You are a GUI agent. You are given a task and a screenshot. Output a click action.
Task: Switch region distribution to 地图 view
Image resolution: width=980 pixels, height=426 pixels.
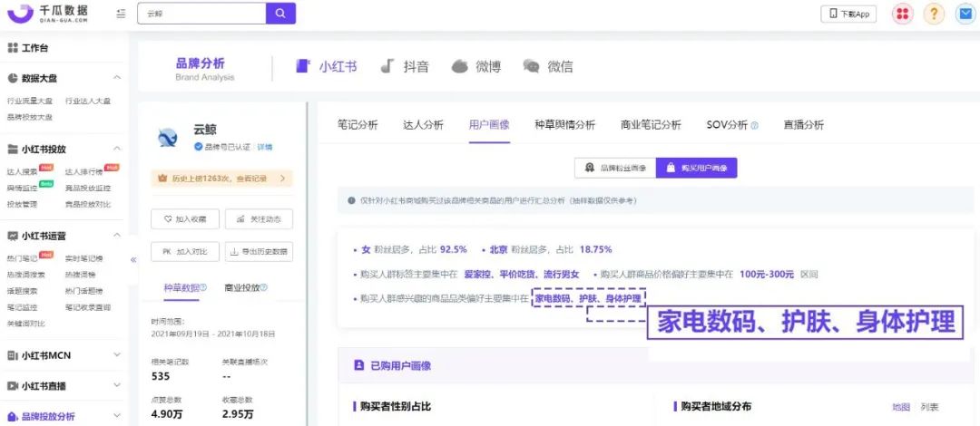(x=901, y=407)
